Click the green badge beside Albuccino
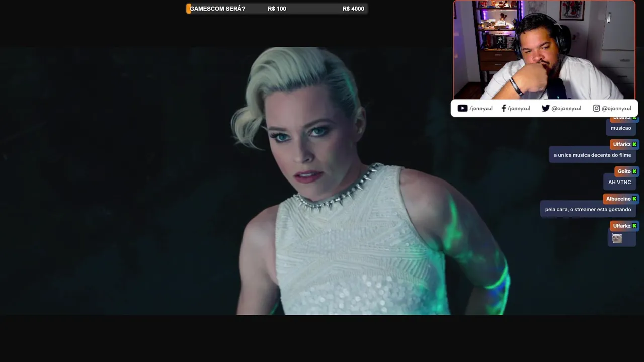The height and width of the screenshot is (362, 644). [634, 199]
